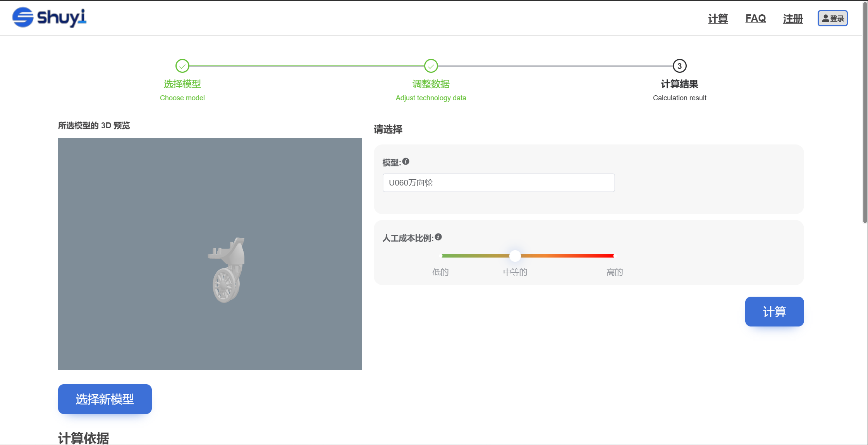Click the model input showing U060万向轮
The height and width of the screenshot is (445, 868).
tap(498, 183)
